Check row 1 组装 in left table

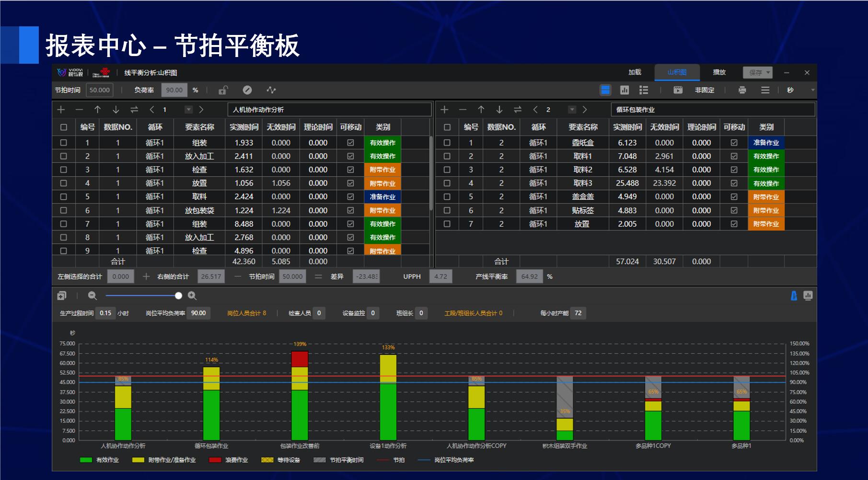click(x=64, y=143)
